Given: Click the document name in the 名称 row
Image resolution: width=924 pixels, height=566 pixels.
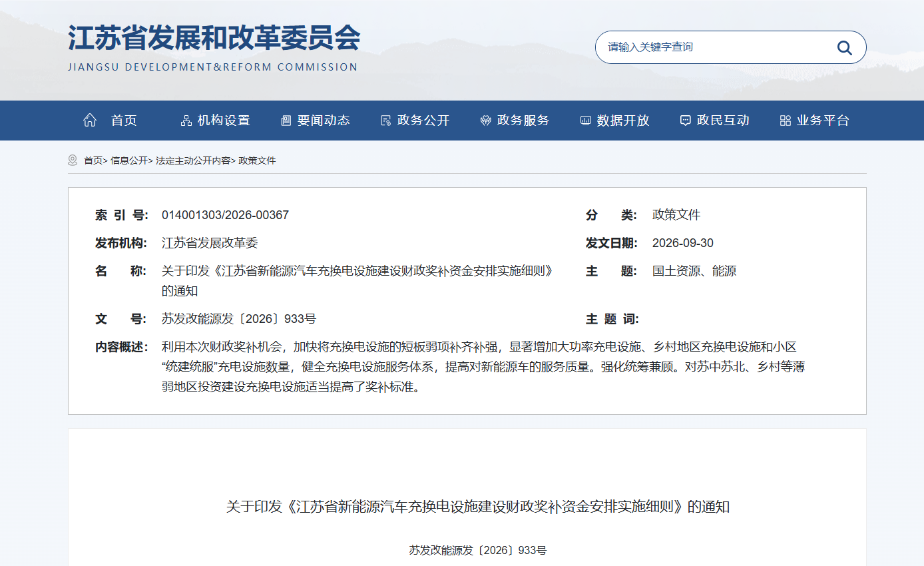Looking at the screenshot, I should click(x=358, y=281).
